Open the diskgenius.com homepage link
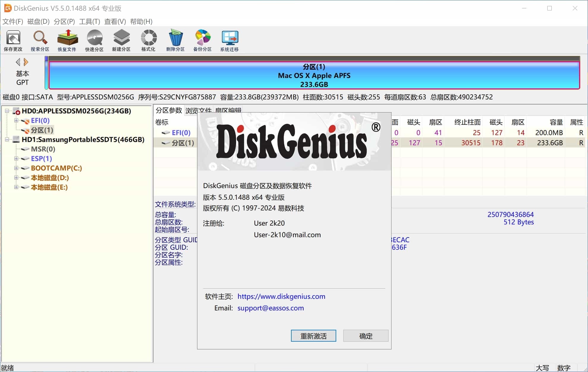588x372 pixels. [x=281, y=296]
